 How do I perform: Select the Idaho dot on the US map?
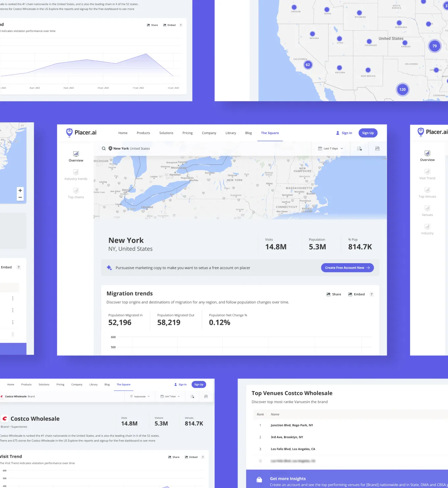click(327, 10)
